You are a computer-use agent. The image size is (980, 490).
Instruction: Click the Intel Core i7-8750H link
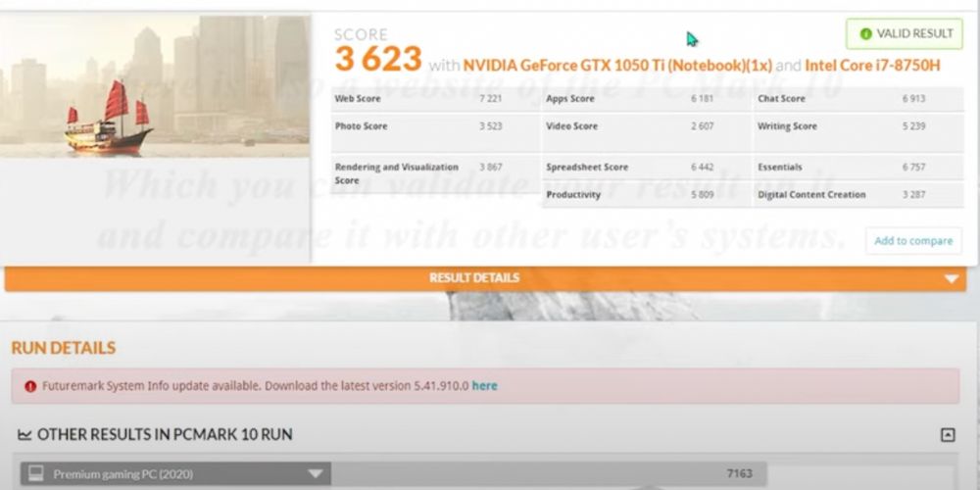click(872, 65)
